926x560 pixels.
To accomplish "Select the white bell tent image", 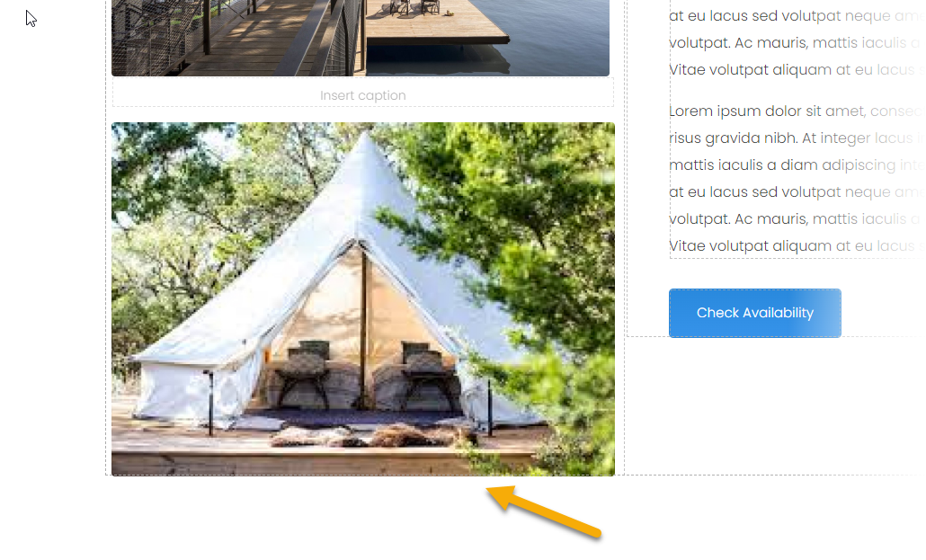I will click(362, 299).
